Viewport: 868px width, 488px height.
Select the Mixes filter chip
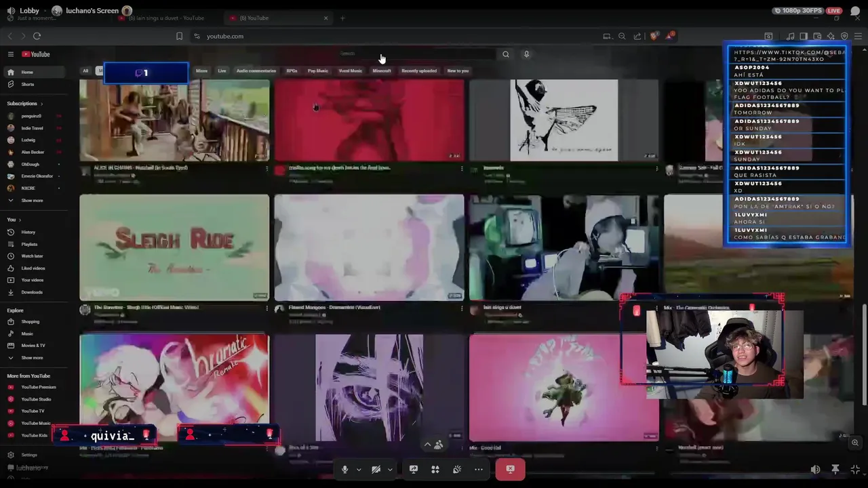pyautogui.click(x=201, y=70)
